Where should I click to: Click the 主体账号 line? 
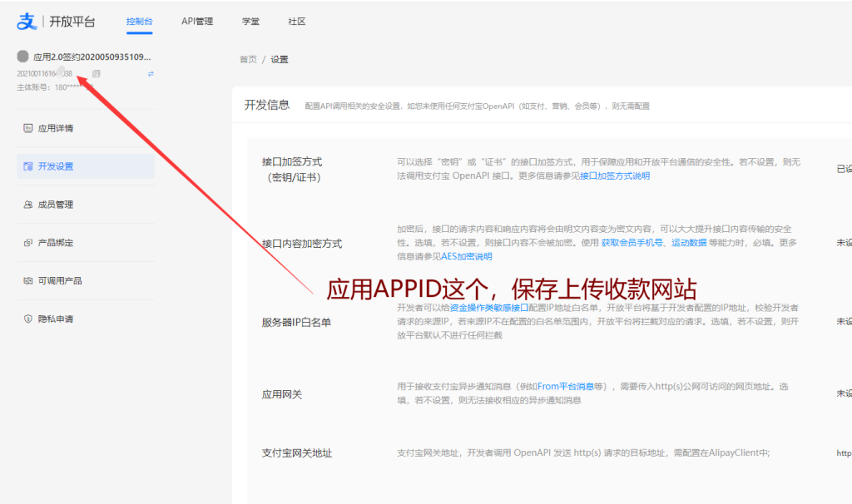pyautogui.click(x=55, y=87)
